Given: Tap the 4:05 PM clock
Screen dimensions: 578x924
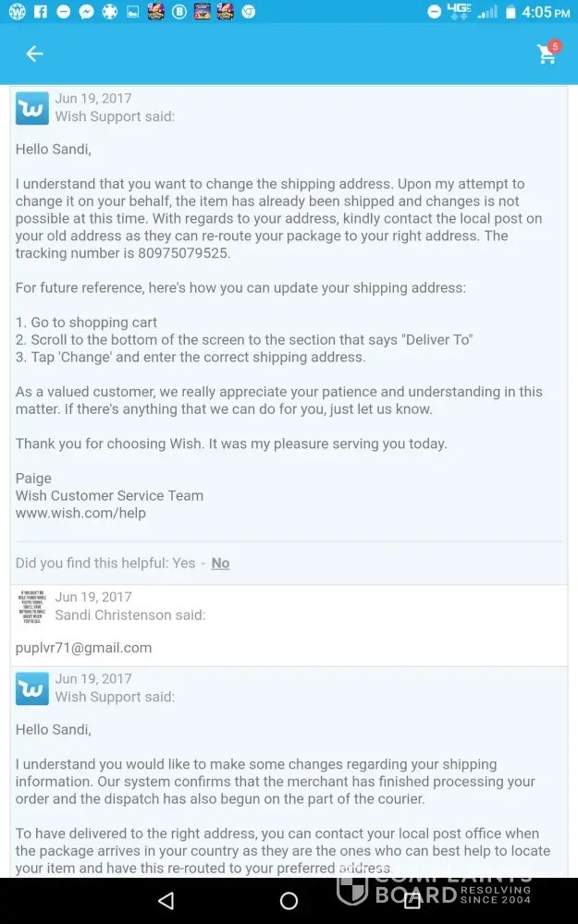Looking at the screenshot, I should 546,12.
